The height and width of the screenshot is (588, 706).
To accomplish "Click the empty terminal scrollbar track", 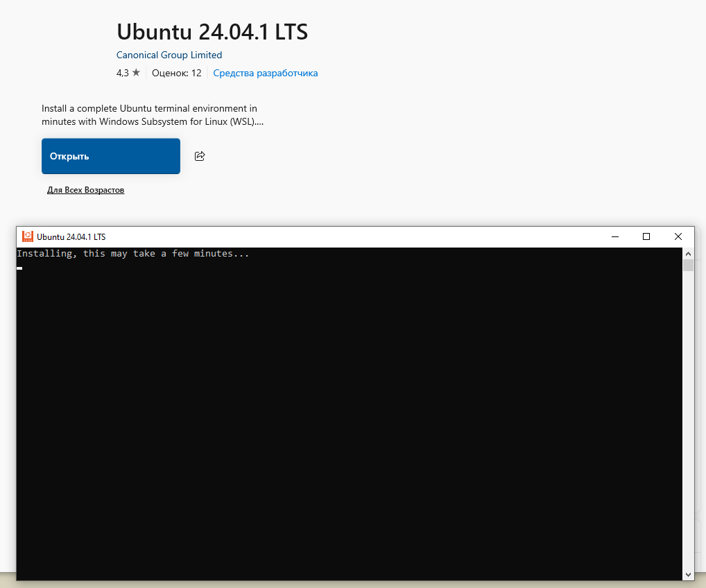I will coord(688,416).
